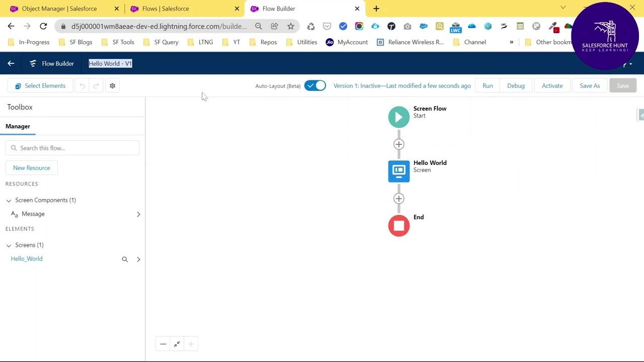
Task: Click New Resource button
Action: (32, 168)
